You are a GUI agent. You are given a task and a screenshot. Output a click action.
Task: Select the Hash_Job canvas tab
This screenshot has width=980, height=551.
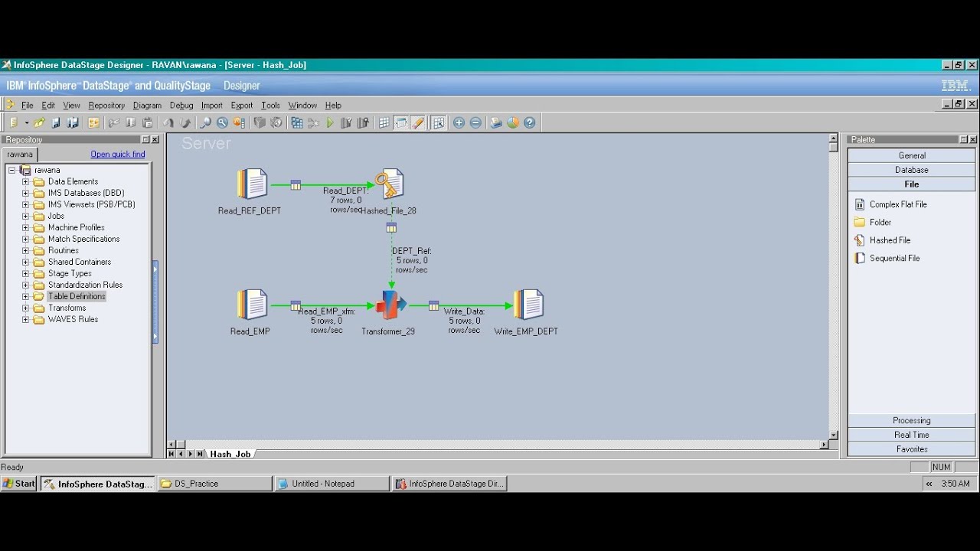(230, 454)
